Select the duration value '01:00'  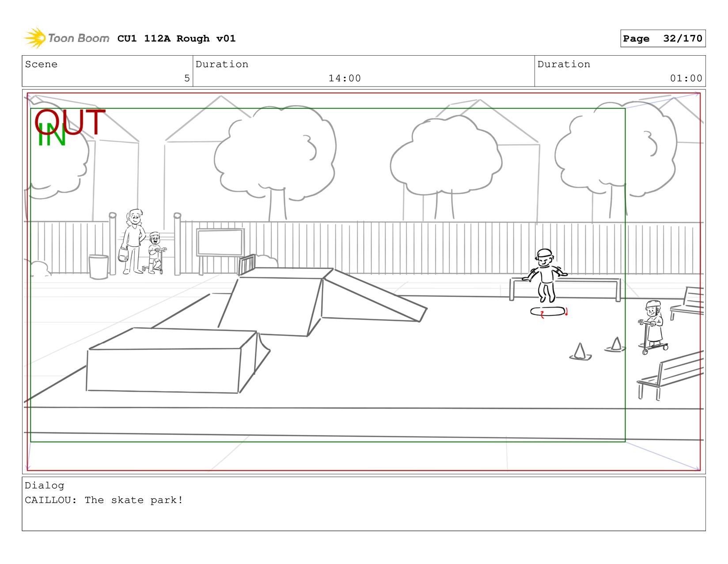686,78
